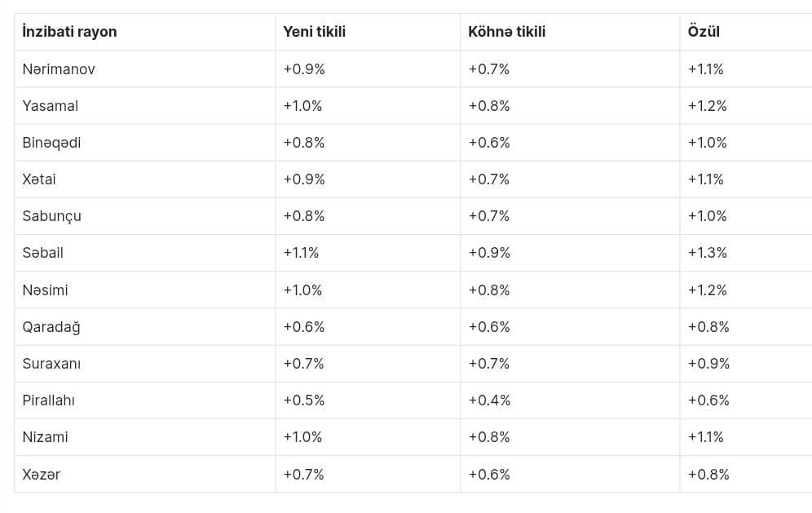This screenshot has width=812, height=513.
Task: Select Pirallahı's Yeni tikili value +0.5%
Action: (303, 400)
